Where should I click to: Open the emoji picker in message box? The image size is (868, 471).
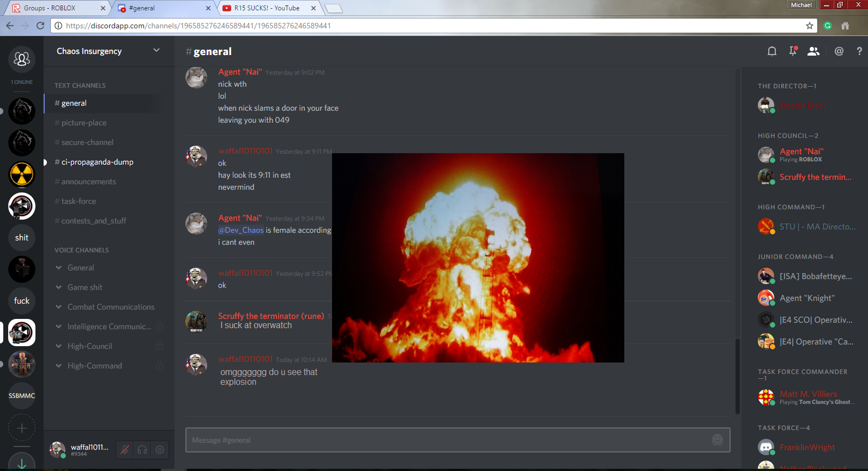point(718,440)
